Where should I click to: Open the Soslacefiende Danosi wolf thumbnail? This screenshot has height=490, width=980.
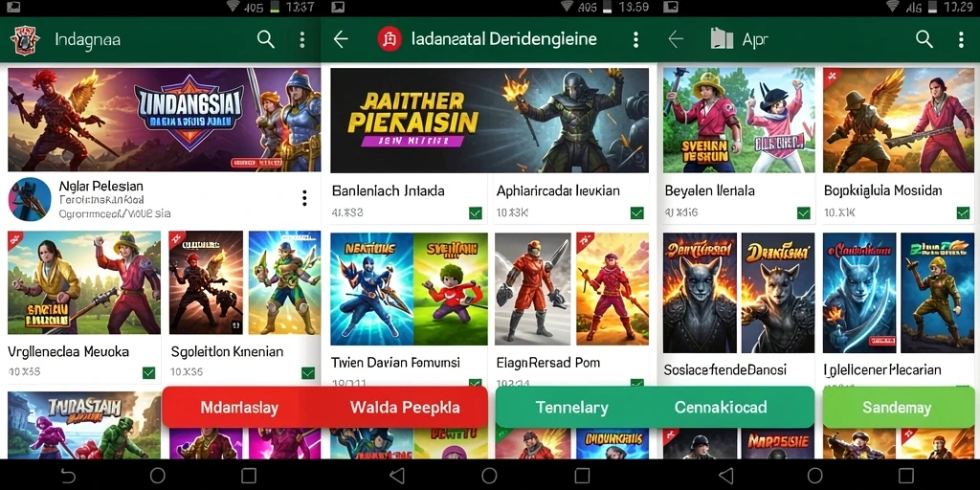[700, 293]
